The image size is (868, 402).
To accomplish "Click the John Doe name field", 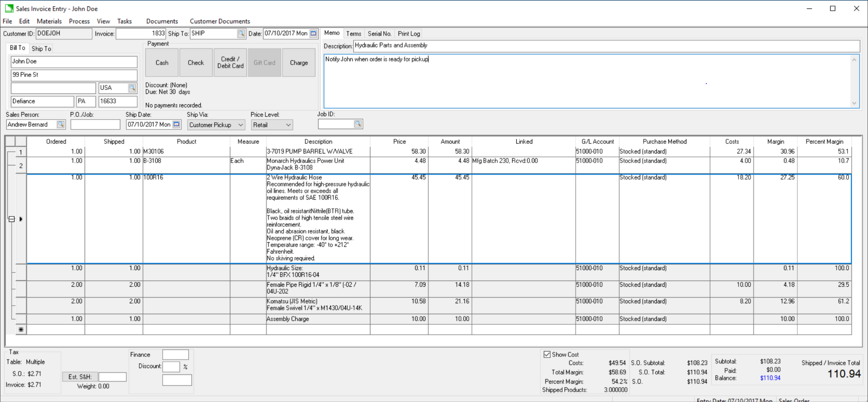I will point(74,62).
